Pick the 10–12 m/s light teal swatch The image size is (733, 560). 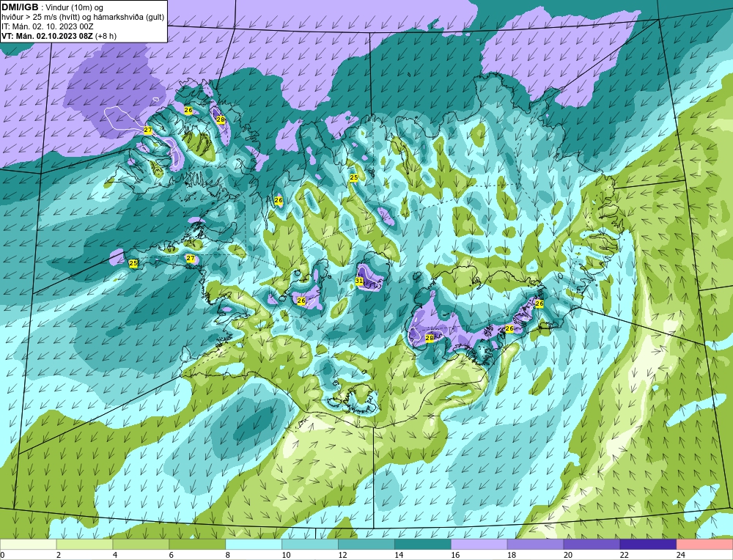point(310,545)
